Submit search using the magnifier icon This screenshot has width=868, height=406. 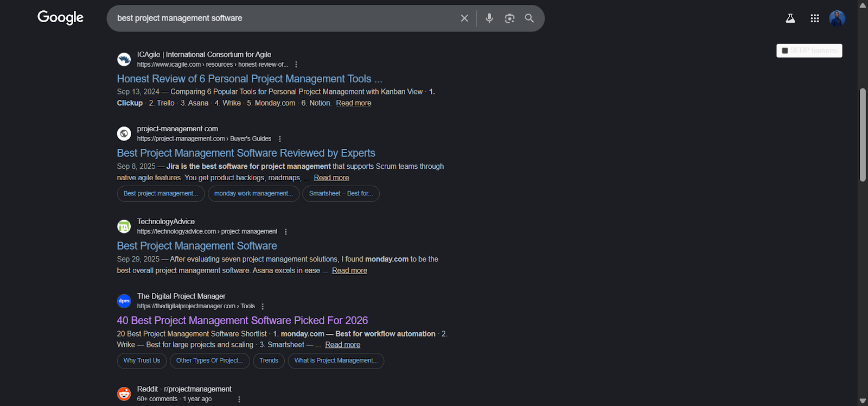point(529,18)
